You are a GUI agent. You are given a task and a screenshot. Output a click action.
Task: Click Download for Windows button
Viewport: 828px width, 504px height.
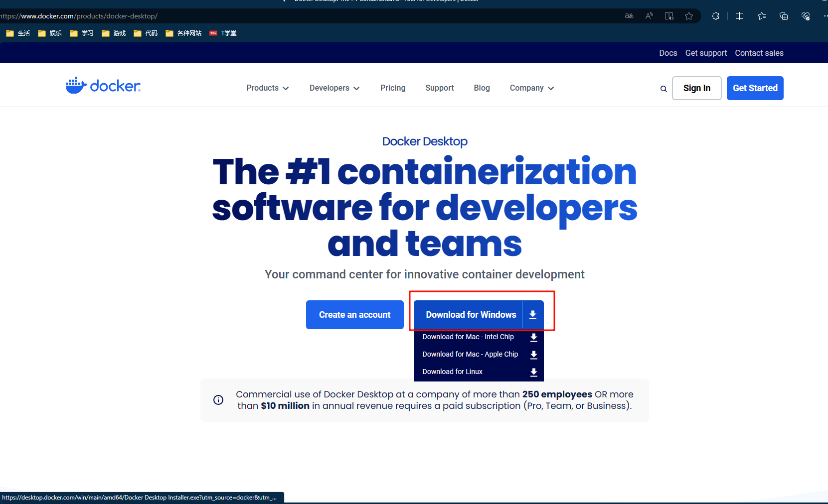click(471, 315)
